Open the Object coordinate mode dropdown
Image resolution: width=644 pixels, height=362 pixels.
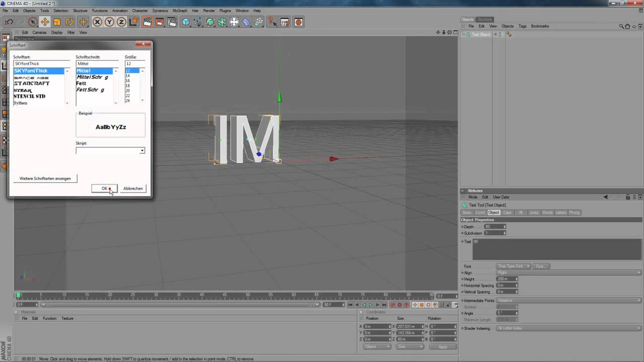pyautogui.click(x=377, y=347)
